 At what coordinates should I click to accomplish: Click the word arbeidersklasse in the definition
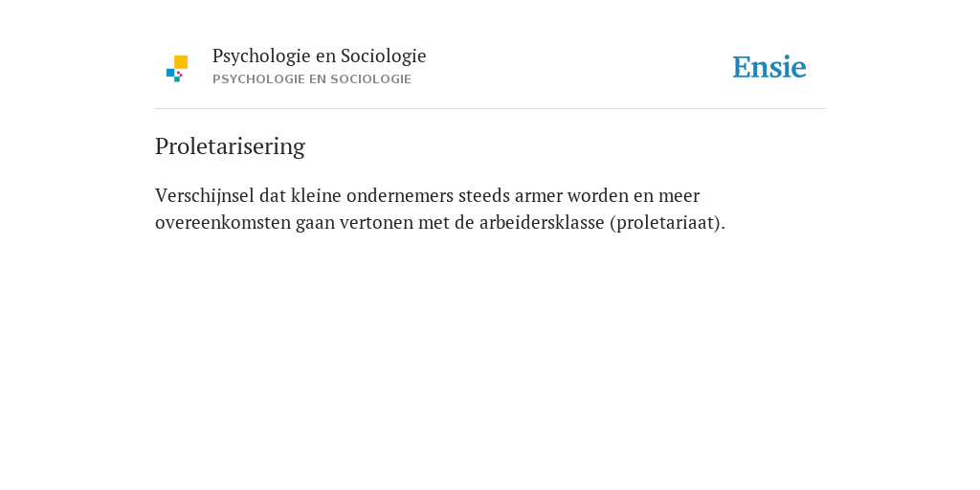(542, 222)
